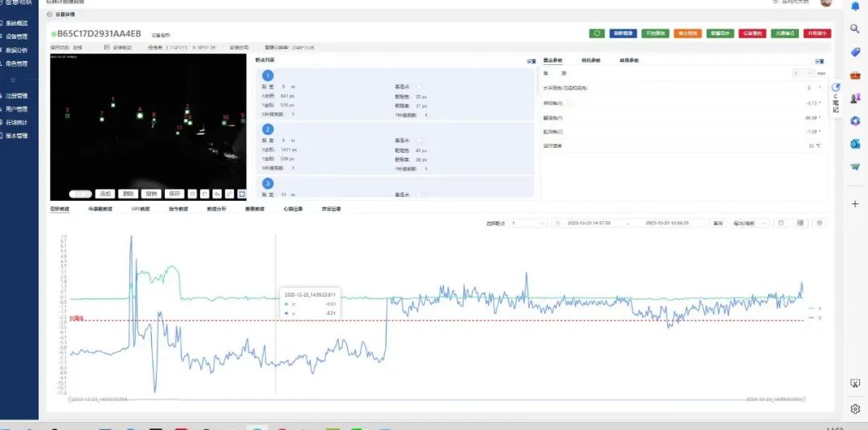Open the target point dropdown showing 1

tap(529, 223)
